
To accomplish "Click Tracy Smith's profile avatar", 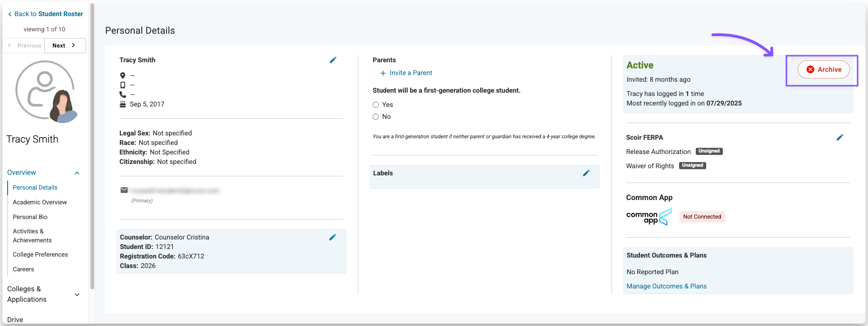I will point(46,91).
